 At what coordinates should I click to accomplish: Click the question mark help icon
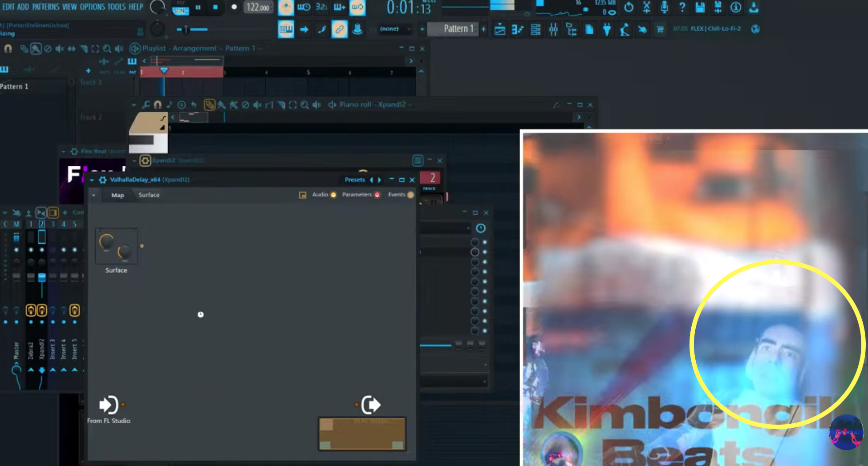click(x=682, y=7)
